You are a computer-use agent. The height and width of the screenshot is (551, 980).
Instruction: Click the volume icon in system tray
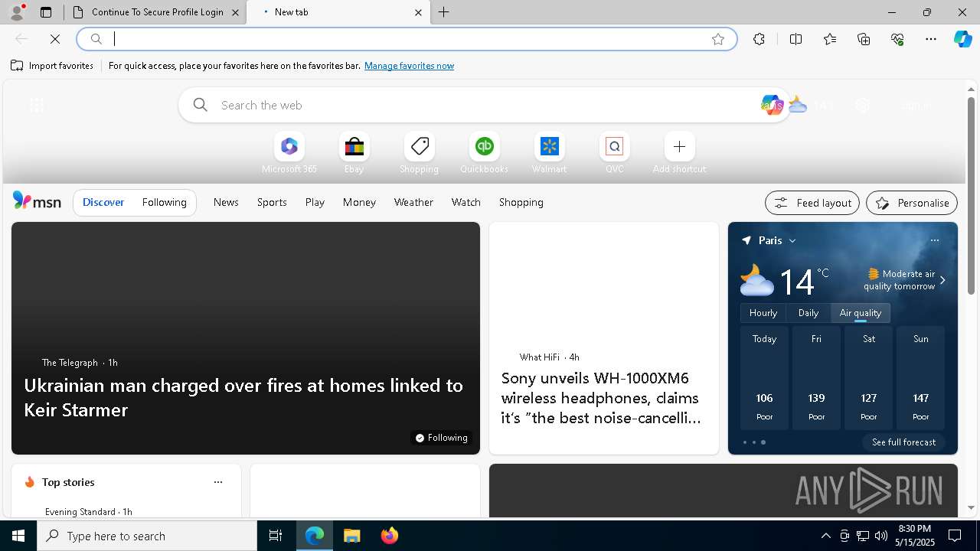[x=881, y=536]
